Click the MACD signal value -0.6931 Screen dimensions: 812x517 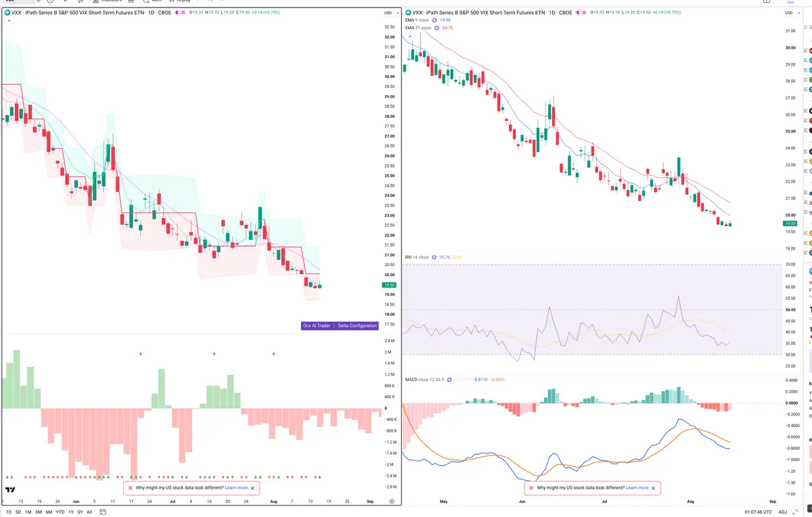coord(497,379)
